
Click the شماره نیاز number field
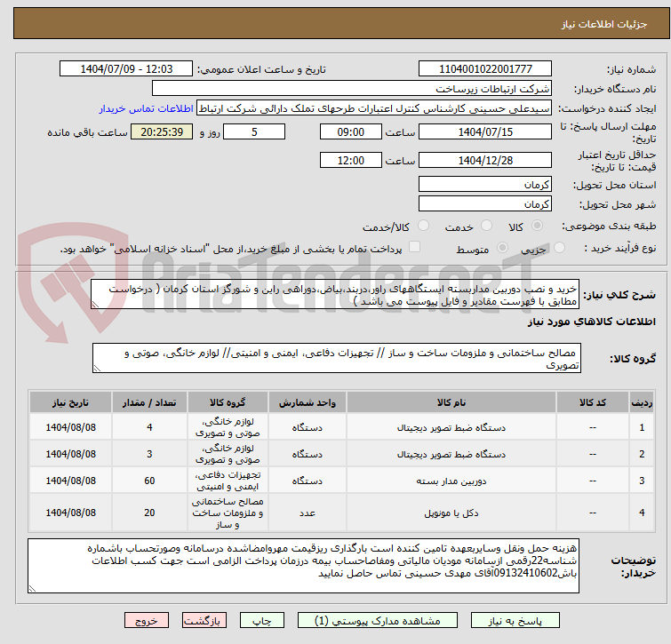point(485,69)
